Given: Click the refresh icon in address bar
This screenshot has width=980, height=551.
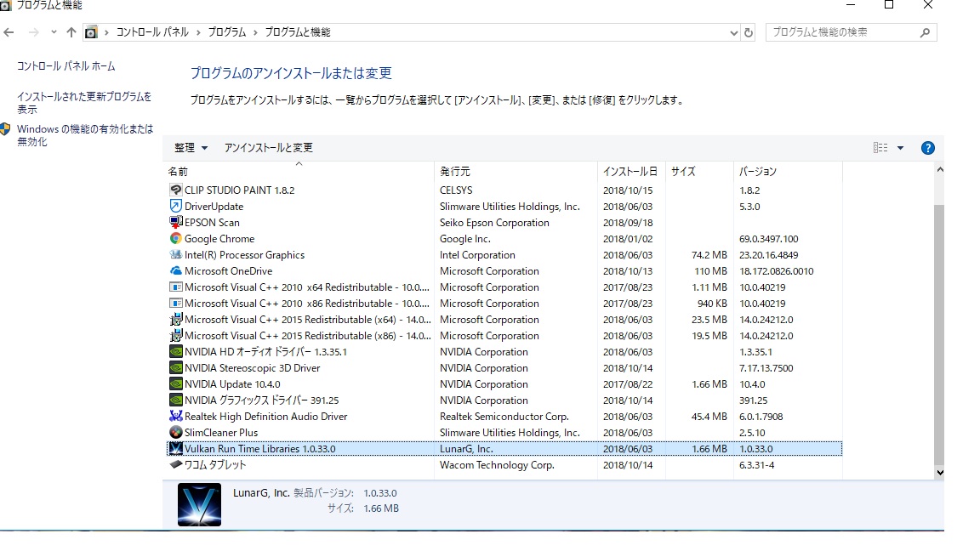Looking at the screenshot, I should [x=748, y=32].
